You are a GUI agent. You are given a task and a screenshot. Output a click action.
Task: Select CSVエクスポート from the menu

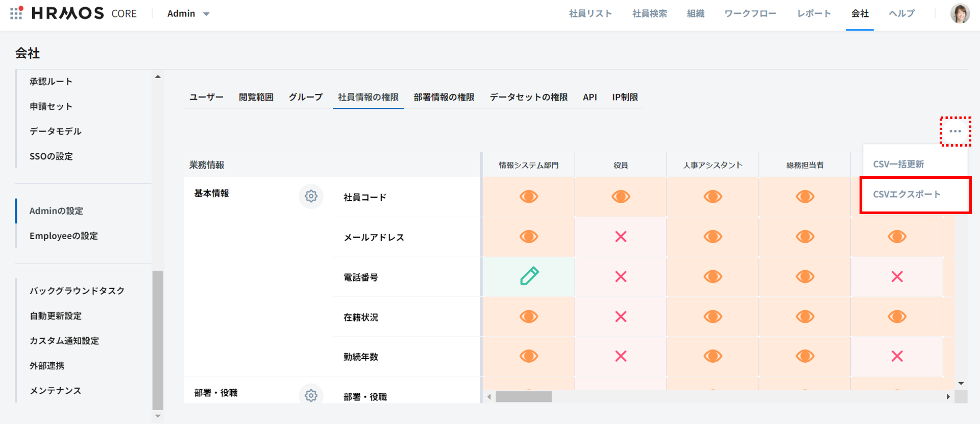906,194
